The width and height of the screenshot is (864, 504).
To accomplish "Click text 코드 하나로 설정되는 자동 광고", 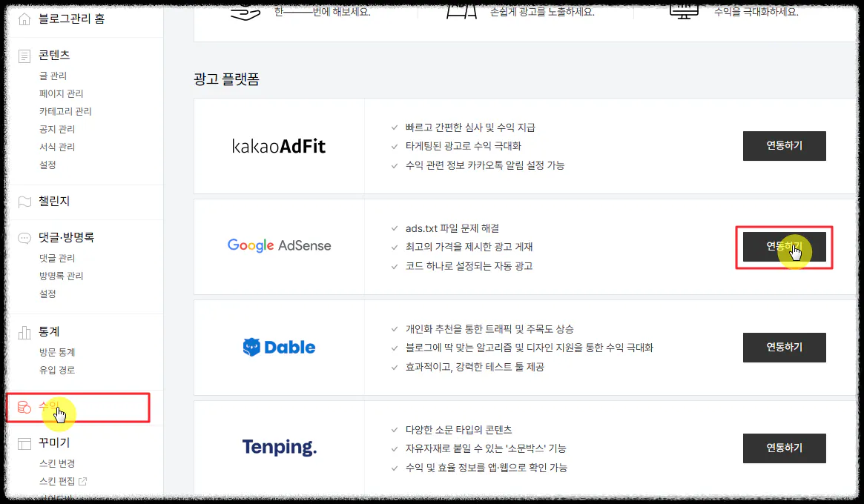I will click(x=469, y=266).
